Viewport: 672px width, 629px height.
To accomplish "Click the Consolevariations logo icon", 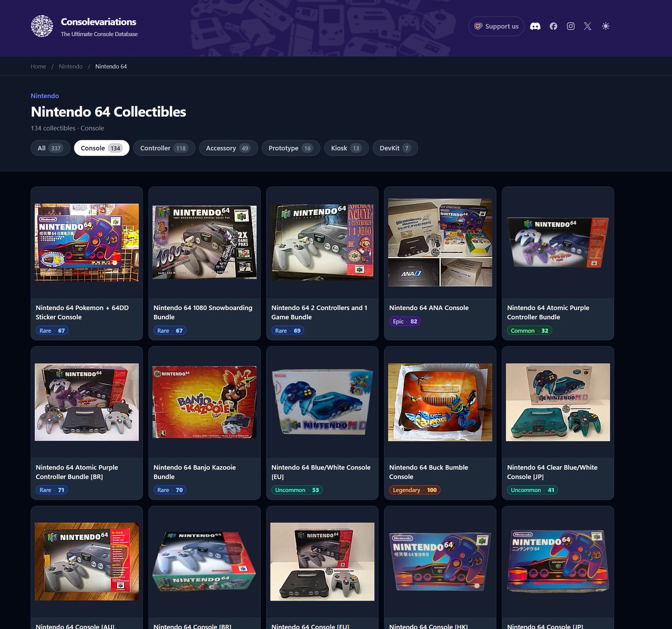I will [x=42, y=26].
